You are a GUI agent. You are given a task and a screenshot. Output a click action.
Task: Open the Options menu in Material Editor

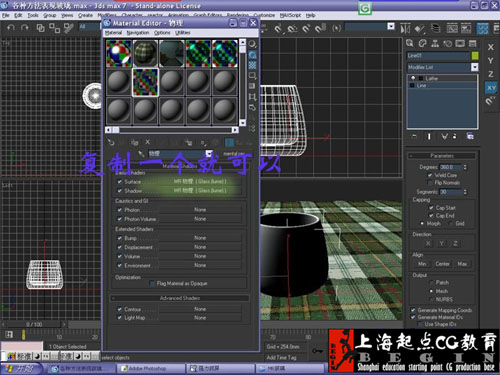tap(162, 33)
